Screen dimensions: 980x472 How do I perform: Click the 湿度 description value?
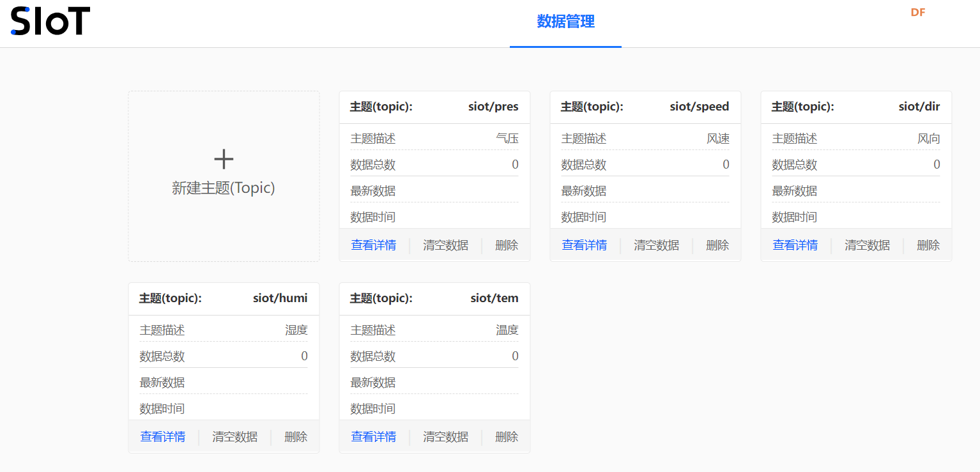(296, 330)
